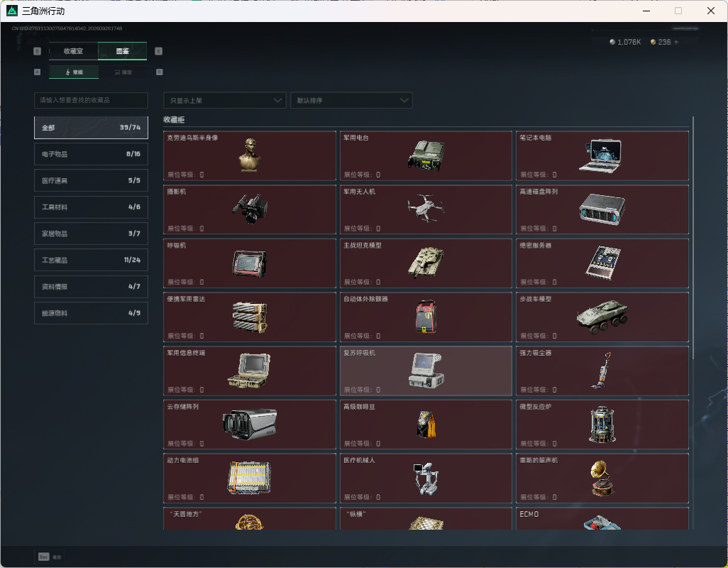The image size is (728, 568).
Task: Open the 云存储阵列 collectible card
Action: (250, 425)
